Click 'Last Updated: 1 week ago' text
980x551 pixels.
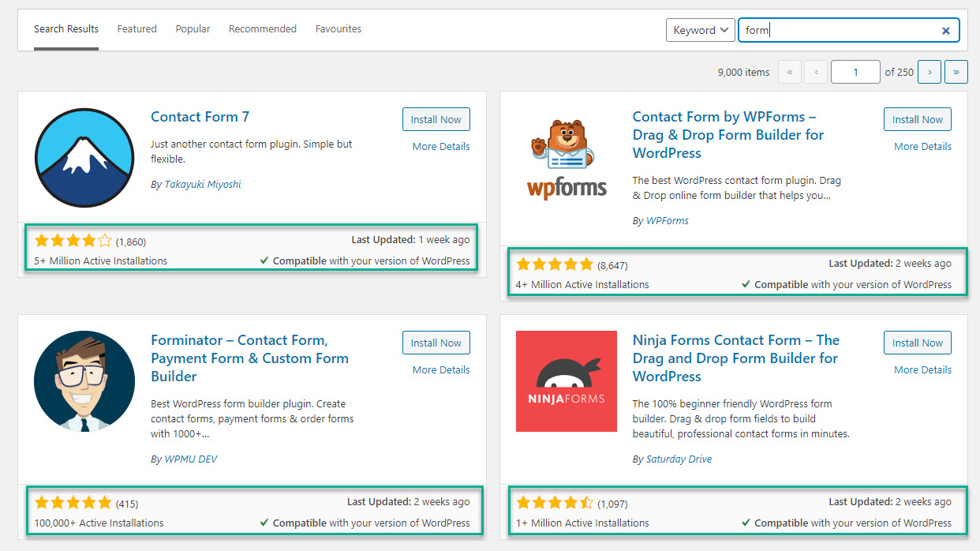pos(410,240)
